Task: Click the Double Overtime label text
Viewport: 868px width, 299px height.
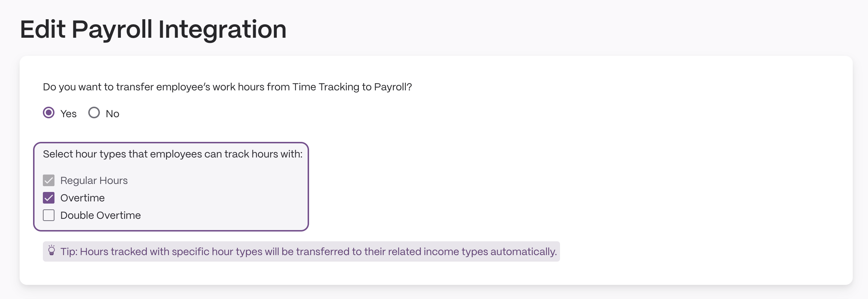Action: click(x=101, y=215)
